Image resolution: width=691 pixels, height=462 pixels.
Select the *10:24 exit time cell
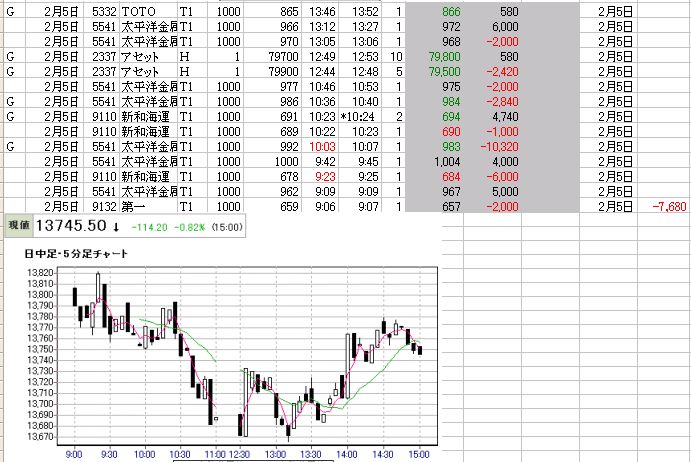[x=357, y=116]
